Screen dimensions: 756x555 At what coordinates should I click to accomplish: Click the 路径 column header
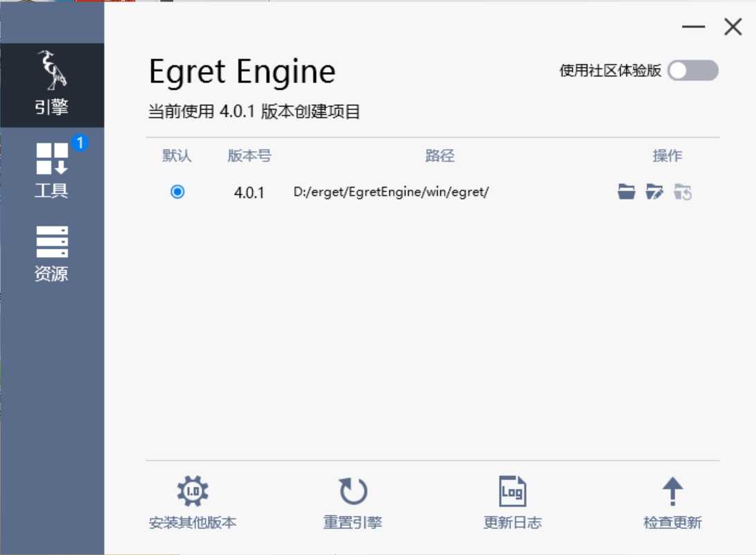tap(440, 156)
